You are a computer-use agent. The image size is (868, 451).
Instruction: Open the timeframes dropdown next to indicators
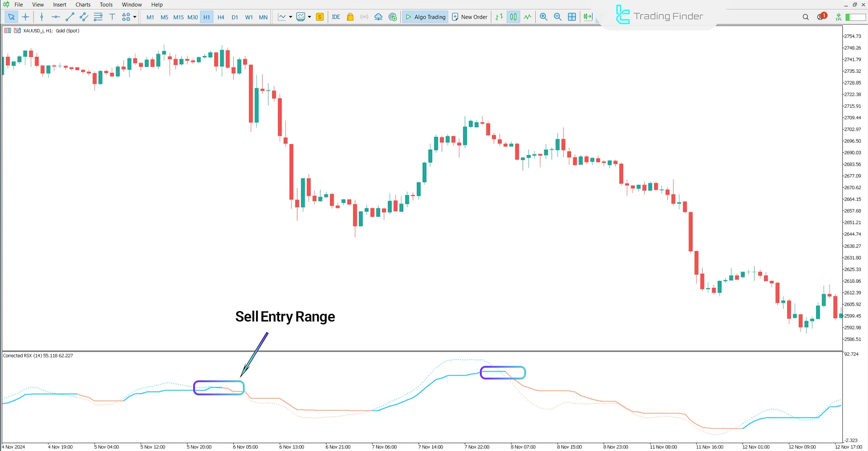click(309, 17)
